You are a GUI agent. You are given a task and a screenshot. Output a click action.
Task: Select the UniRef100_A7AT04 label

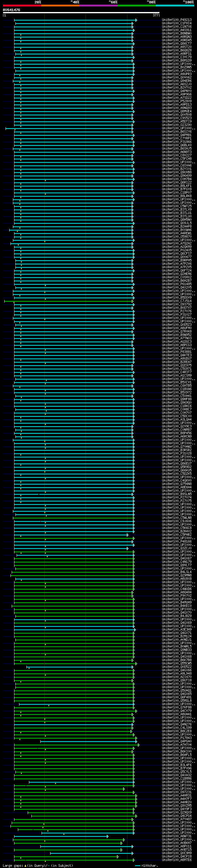click(x=177, y=745)
